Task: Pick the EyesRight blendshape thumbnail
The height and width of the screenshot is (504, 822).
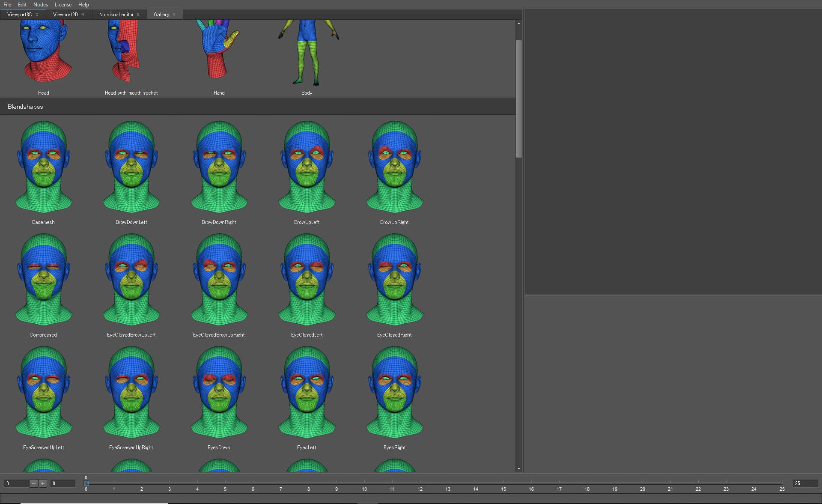Action: tap(395, 392)
